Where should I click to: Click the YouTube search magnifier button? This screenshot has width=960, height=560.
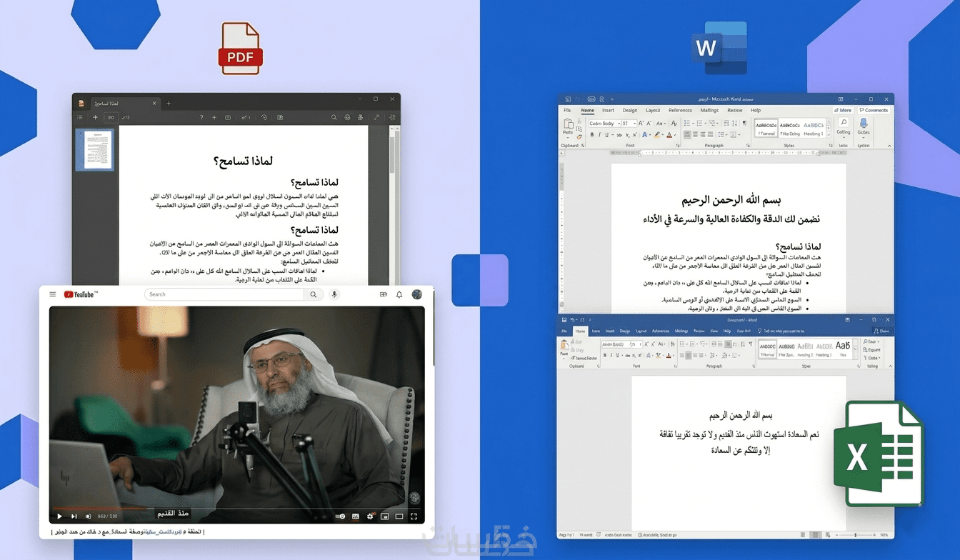[313, 294]
